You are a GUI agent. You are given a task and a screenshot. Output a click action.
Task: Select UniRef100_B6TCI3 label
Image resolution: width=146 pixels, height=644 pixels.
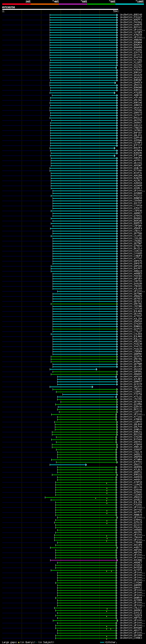(131, 410)
